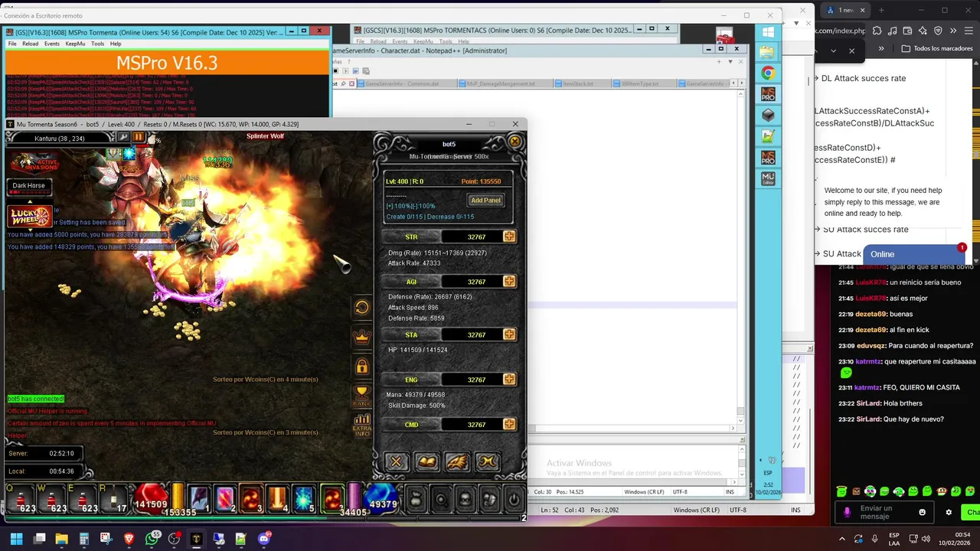The width and height of the screenshot is (980, 551).
Task: Click the Dark Horse pet status box
Action: click(29, 188)
